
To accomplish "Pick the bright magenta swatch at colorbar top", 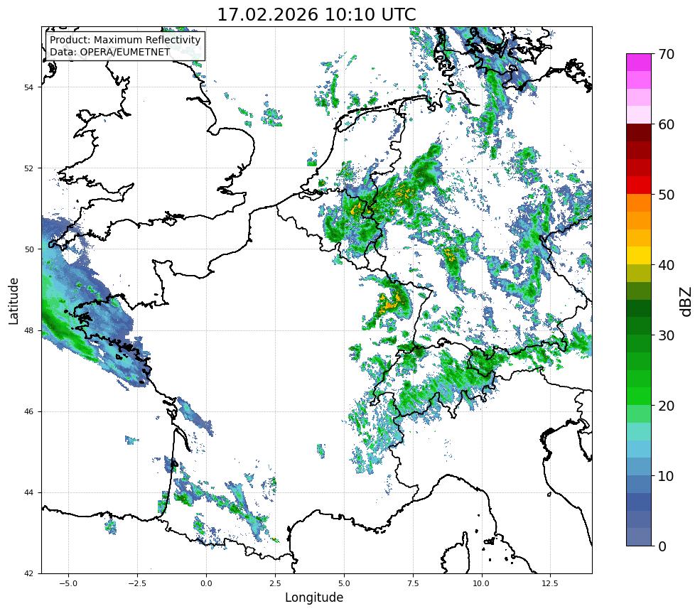I will [x=639, y=63].
